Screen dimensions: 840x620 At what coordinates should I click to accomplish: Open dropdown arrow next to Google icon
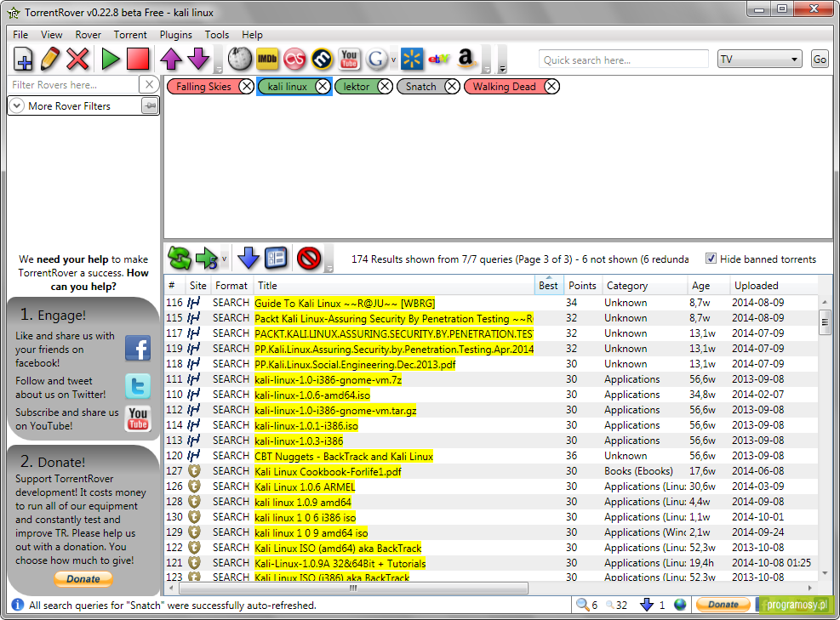click(394, 60)
